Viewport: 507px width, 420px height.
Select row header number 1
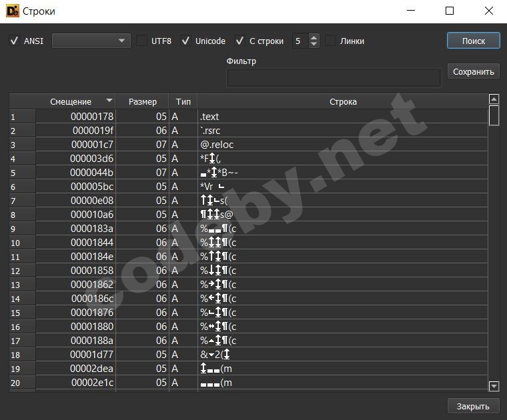[x=22, y=116]
